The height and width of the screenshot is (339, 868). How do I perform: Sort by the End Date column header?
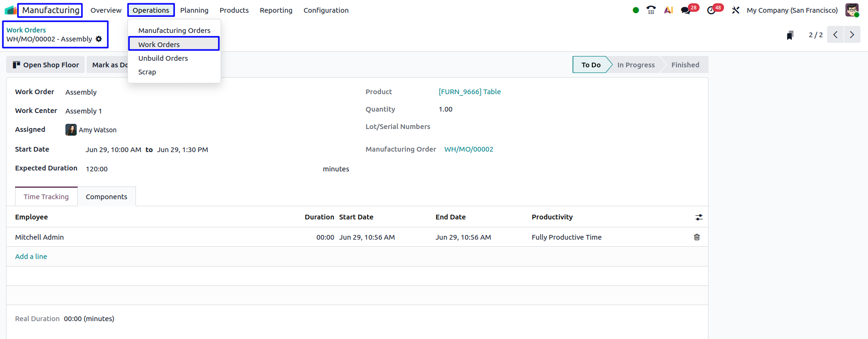click(451, 217)
